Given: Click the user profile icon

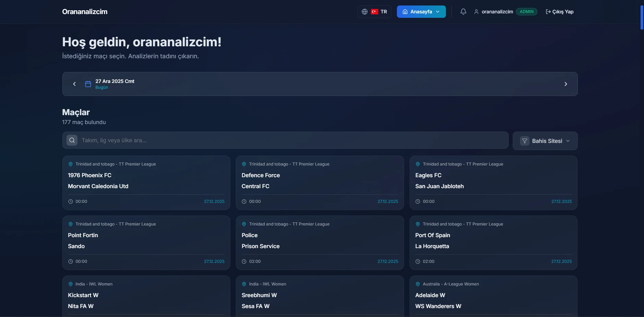Looking at the screenshot, I should point(476,12).
